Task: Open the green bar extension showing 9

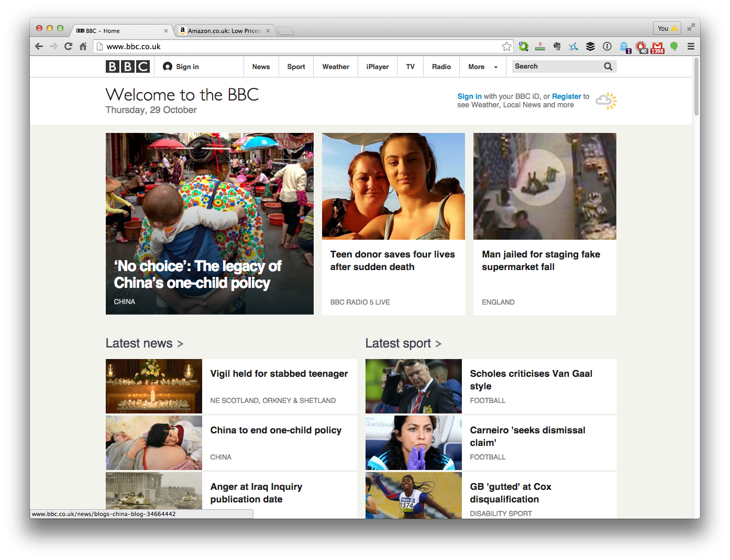Action: point(540,47)
